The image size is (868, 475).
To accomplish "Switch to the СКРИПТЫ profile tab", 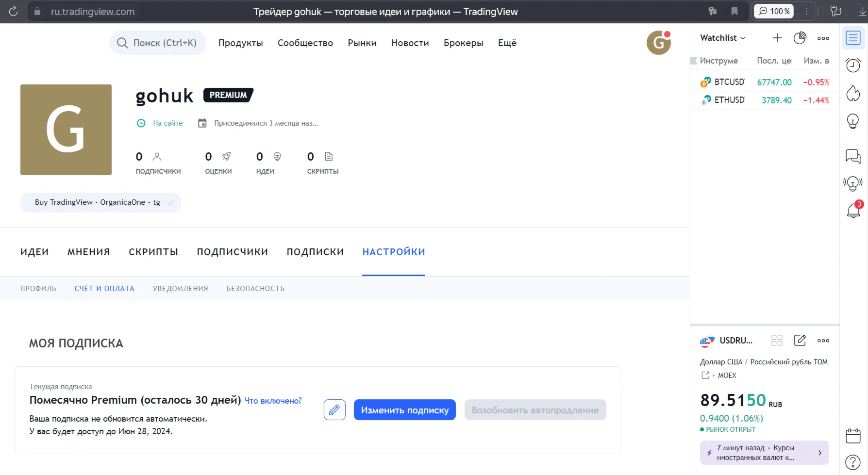I will tap(153, 252).
